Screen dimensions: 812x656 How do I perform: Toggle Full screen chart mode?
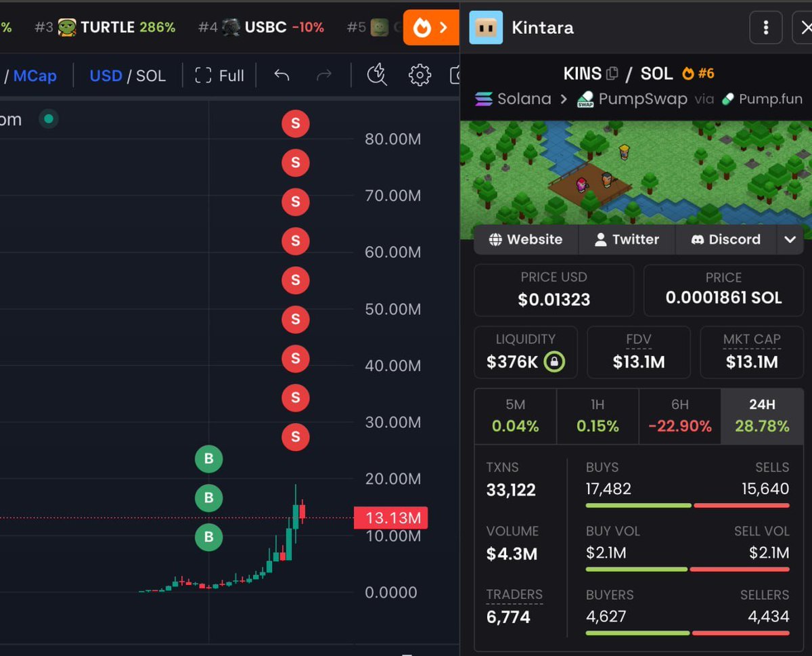[219, 76]
